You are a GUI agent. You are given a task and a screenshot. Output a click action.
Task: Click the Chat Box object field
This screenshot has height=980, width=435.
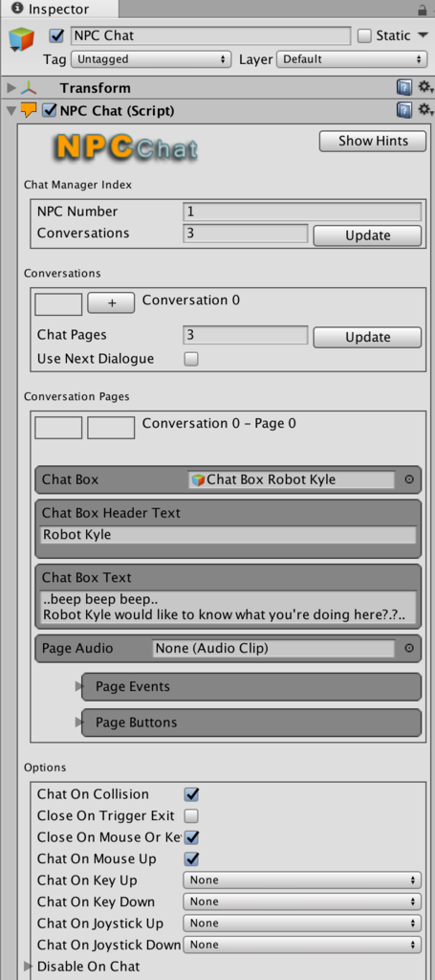pos(292,479)
